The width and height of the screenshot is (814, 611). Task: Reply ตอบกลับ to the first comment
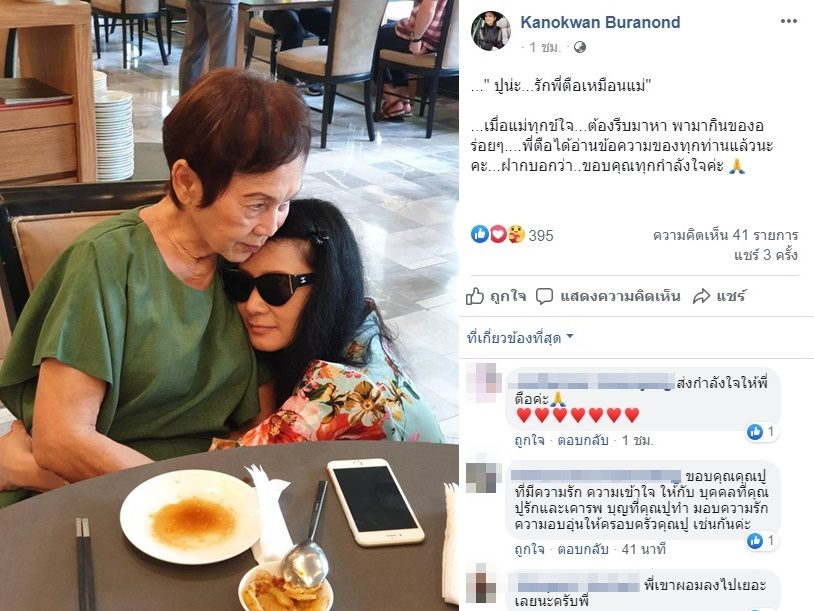click(582, 441)
